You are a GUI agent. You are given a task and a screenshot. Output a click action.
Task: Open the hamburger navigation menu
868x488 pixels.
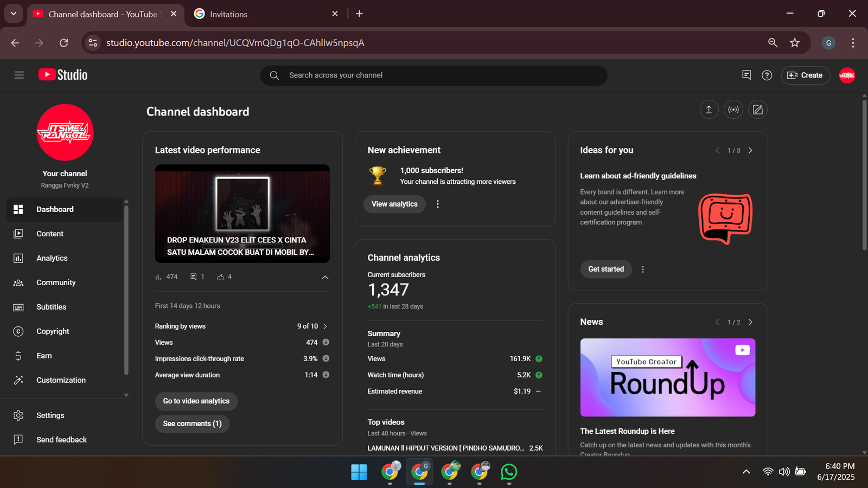19,75
